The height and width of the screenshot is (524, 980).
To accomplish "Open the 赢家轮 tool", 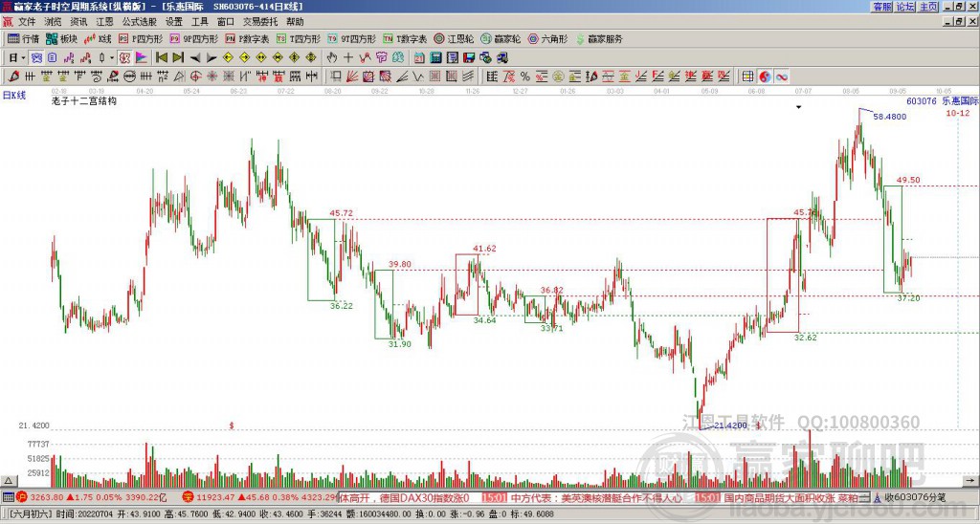I will tap(501, 38).
